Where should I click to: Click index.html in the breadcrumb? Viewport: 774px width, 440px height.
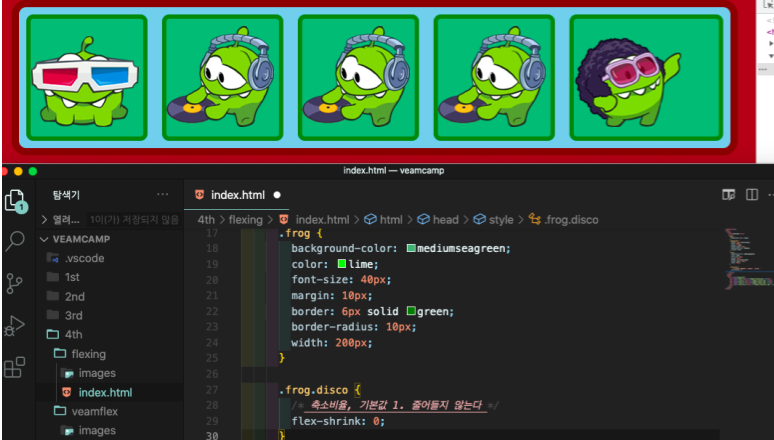(322, 220)
